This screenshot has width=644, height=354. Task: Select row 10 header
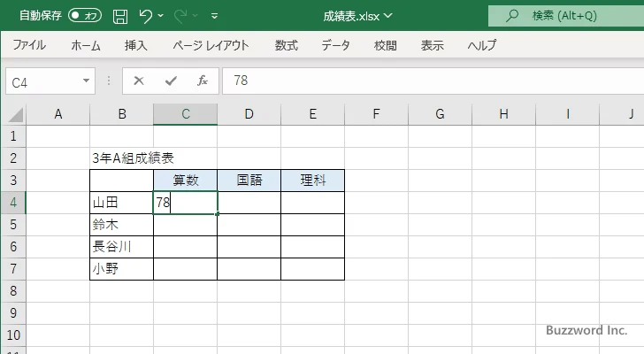coord(13,335)
